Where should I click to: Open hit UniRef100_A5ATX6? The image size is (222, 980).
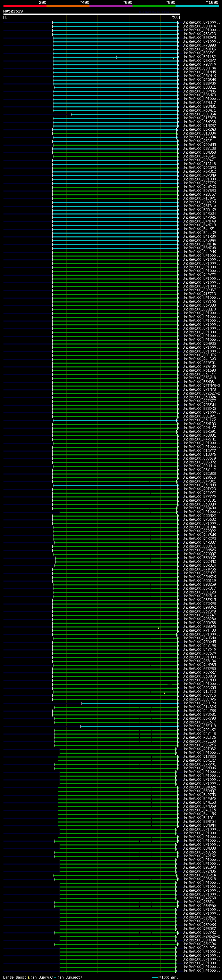point(199,49)
